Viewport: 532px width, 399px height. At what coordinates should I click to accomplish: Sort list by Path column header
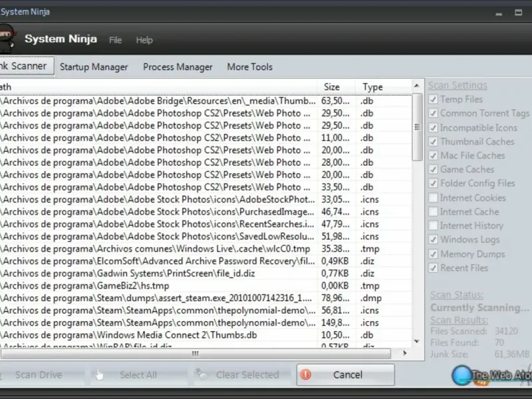158,87
